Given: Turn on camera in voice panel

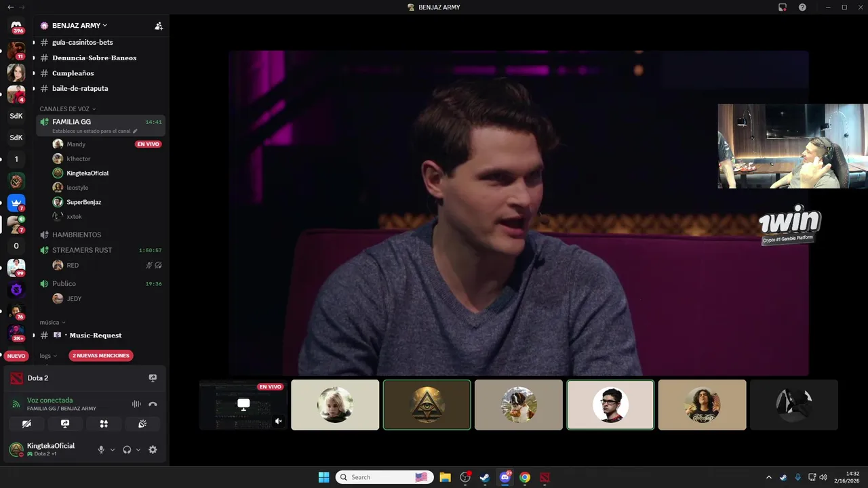Looking at the screenshot, I should pos(26,424).
